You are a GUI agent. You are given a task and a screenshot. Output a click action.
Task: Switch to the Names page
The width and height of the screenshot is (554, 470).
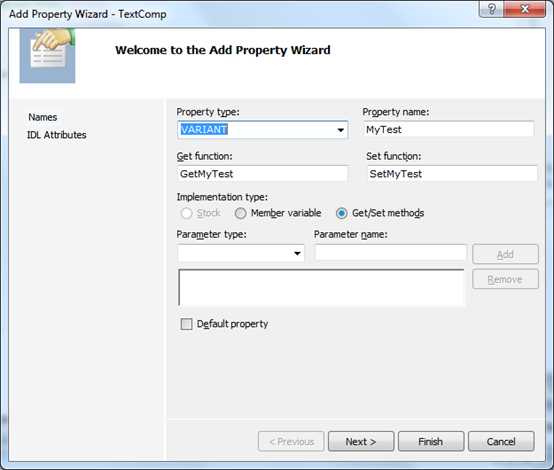tap(42, 117)
